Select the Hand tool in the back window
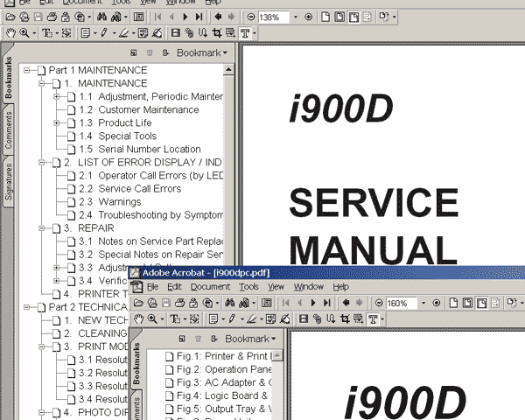This screenshot has height=420, width=525. 10,33
